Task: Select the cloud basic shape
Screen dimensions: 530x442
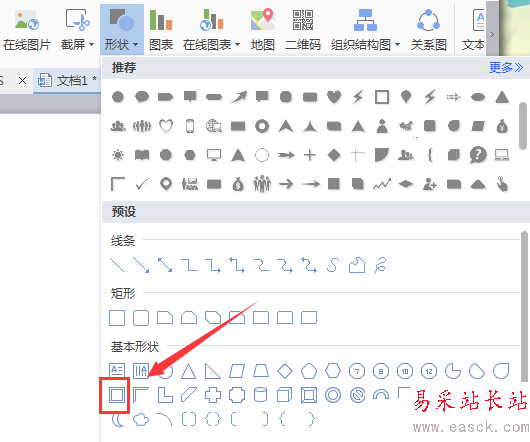Action: (x=141, y=419)
